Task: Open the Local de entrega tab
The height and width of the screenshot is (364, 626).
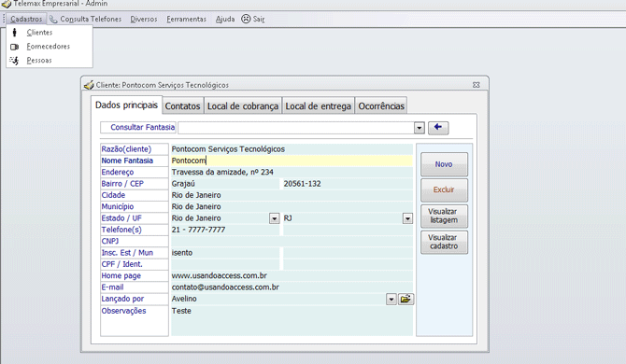Action: point(319,106)
